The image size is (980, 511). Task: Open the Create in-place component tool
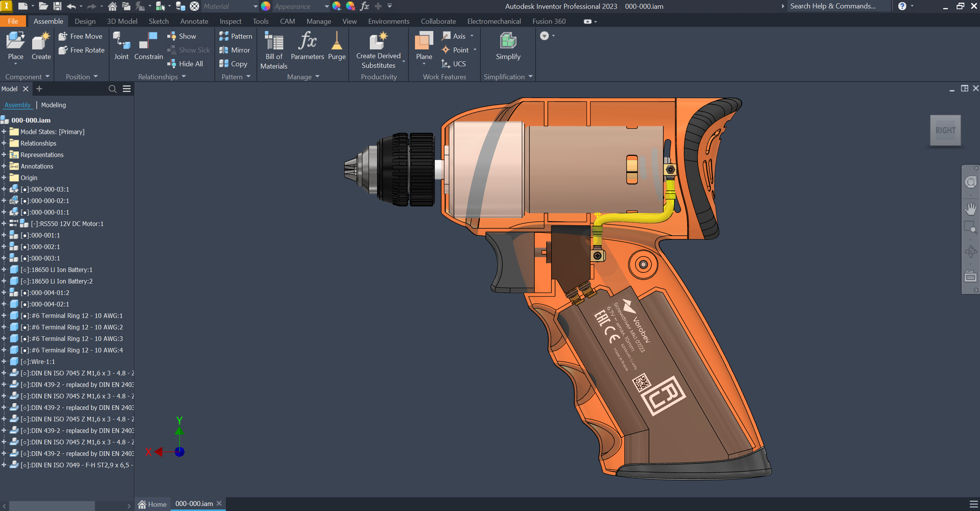click(x=41, y=44)
